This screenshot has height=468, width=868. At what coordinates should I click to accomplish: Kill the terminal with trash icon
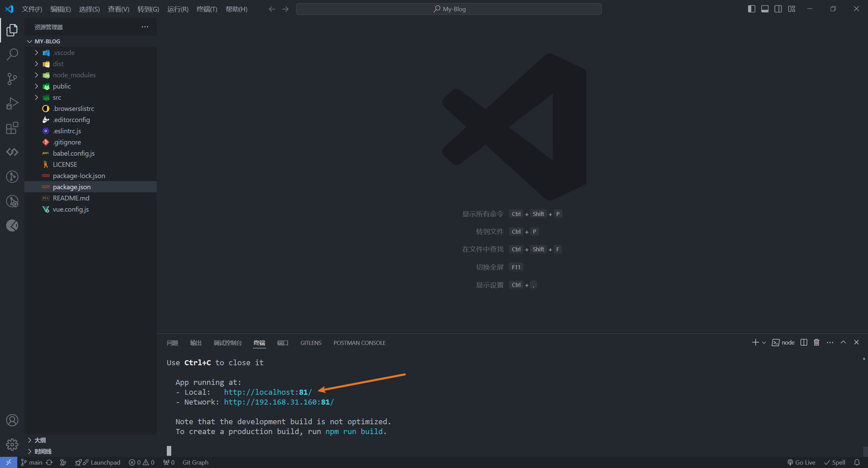816,343
